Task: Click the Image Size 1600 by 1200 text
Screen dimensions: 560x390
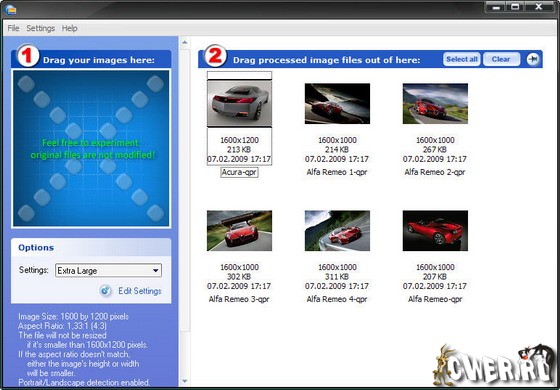Action: pyautogui.click(x=74, y=316)
